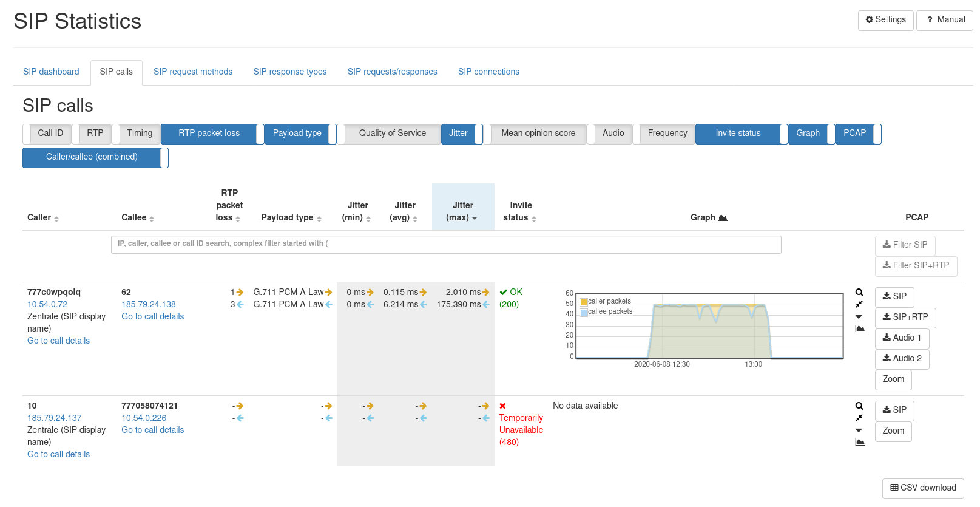Click Zoom button for the 480 call

pyautogui.click(x=893, y=431)
